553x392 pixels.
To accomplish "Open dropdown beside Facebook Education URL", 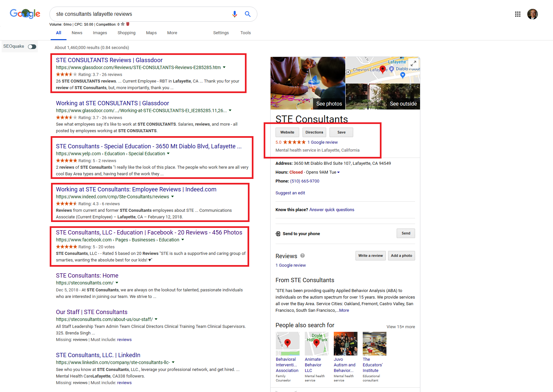I will click(x=183, y=240).
